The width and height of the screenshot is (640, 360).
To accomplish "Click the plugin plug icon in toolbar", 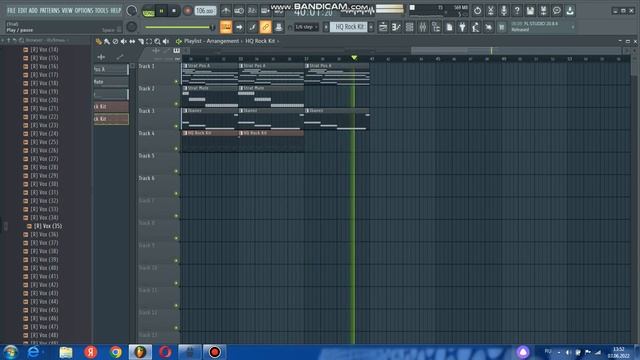I will pyautogui.click(x=462, y=27).
